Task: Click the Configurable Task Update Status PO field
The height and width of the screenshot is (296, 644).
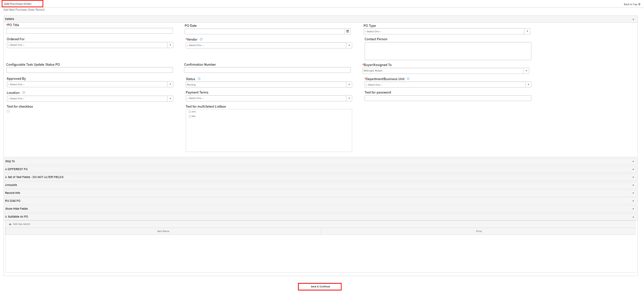Action: tap(90, 70)
